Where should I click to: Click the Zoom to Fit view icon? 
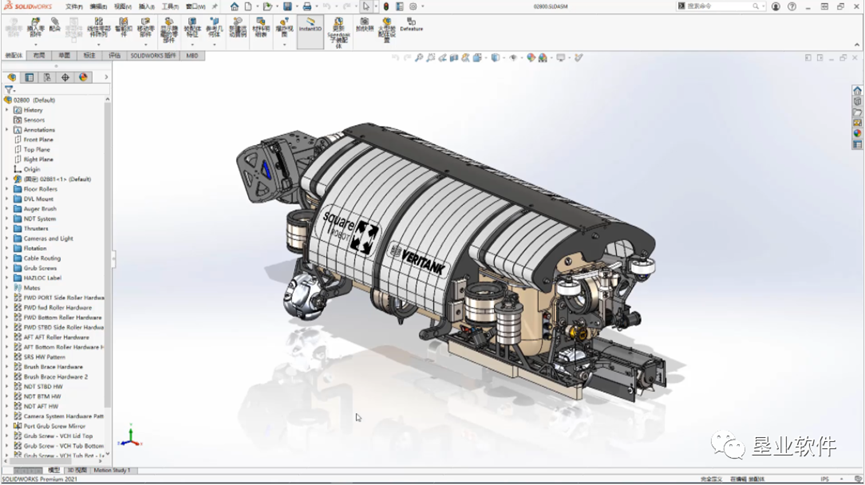point(418,58)
